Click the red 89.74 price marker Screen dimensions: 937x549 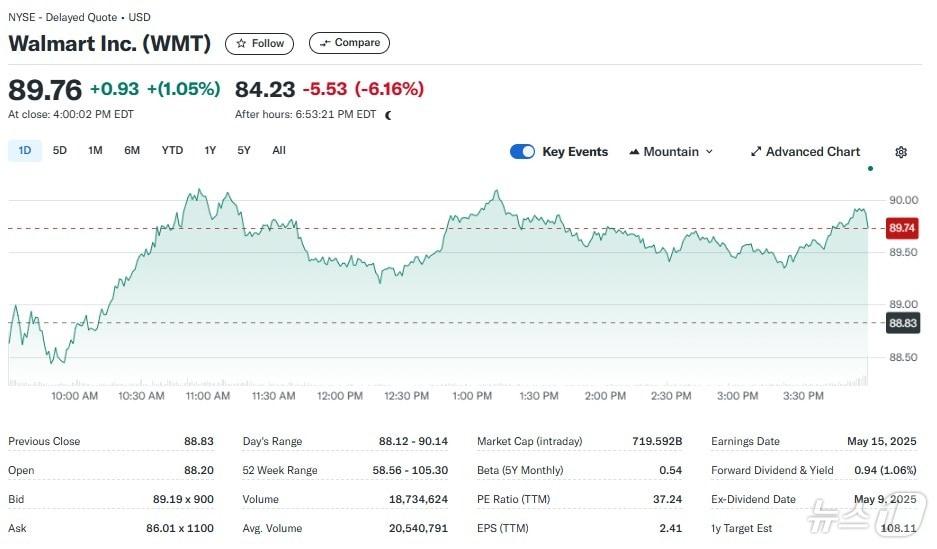902,228
